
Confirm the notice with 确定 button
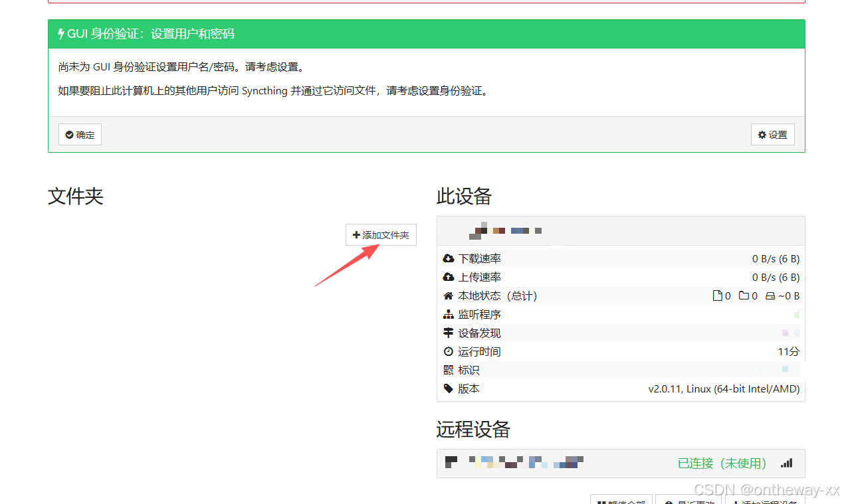pos(80,135)
